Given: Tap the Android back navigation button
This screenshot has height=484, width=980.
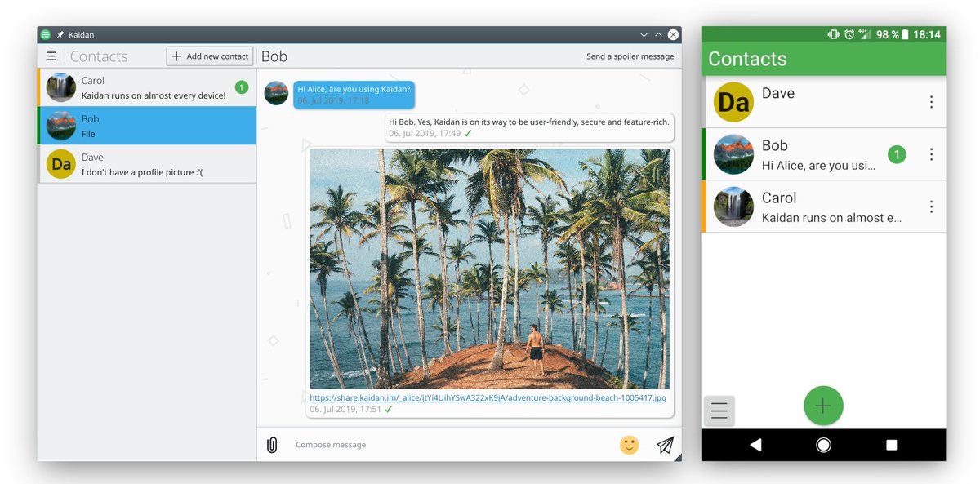Looking at the screenshot, I should 755,445.
